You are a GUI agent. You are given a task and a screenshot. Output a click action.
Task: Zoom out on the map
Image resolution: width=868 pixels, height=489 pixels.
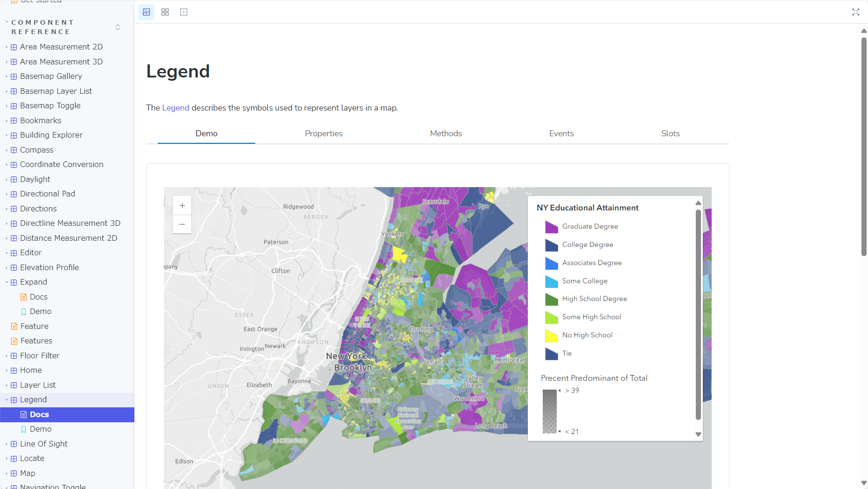[x=182, y=224]
